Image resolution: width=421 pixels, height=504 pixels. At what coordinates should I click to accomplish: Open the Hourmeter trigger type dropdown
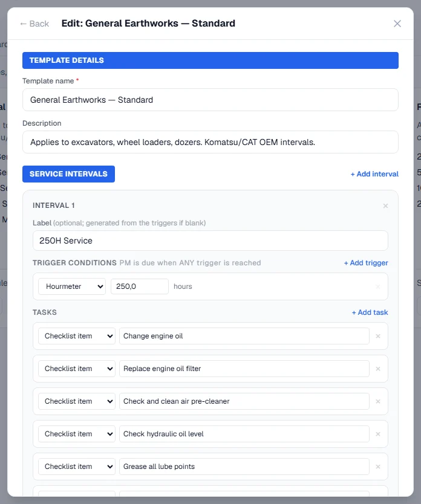[72, 286]
